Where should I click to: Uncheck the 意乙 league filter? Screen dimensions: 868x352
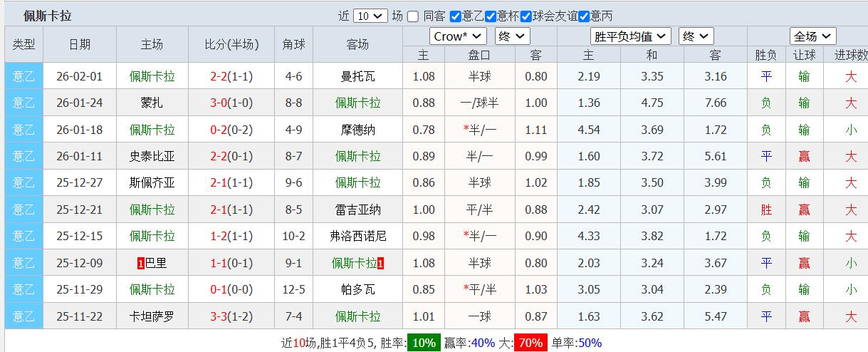(455, 16)
